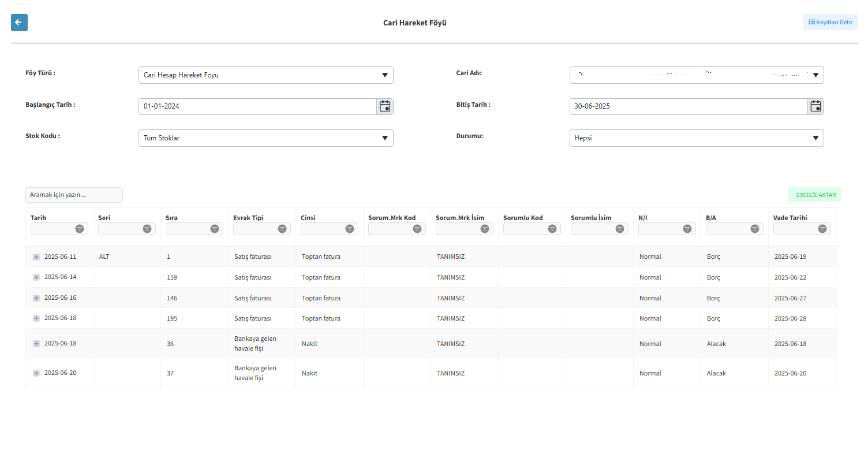Click the Vade Tarihi column filter icon
This screenshot has height=450, width=868.
(822, 229)
